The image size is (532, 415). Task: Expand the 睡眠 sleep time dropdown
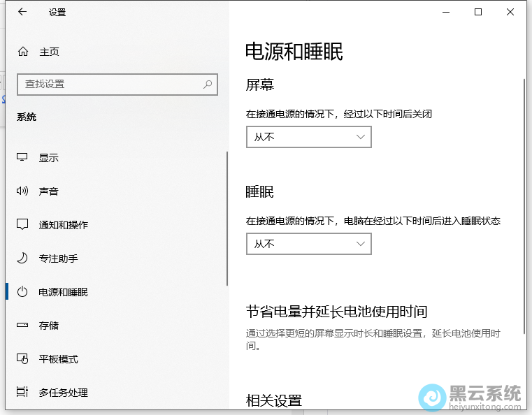click(x=308, y=244)
